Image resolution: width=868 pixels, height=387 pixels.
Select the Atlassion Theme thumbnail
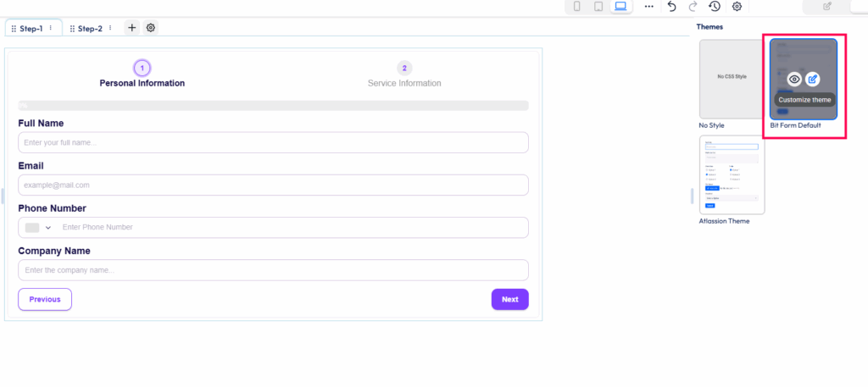[732, 174]
